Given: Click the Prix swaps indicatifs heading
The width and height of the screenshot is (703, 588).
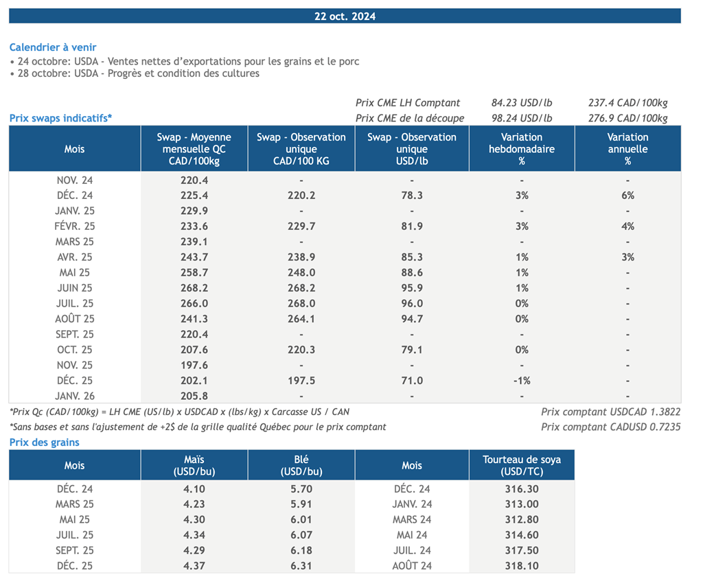Looking at the screenshot, I should (60, 118).
